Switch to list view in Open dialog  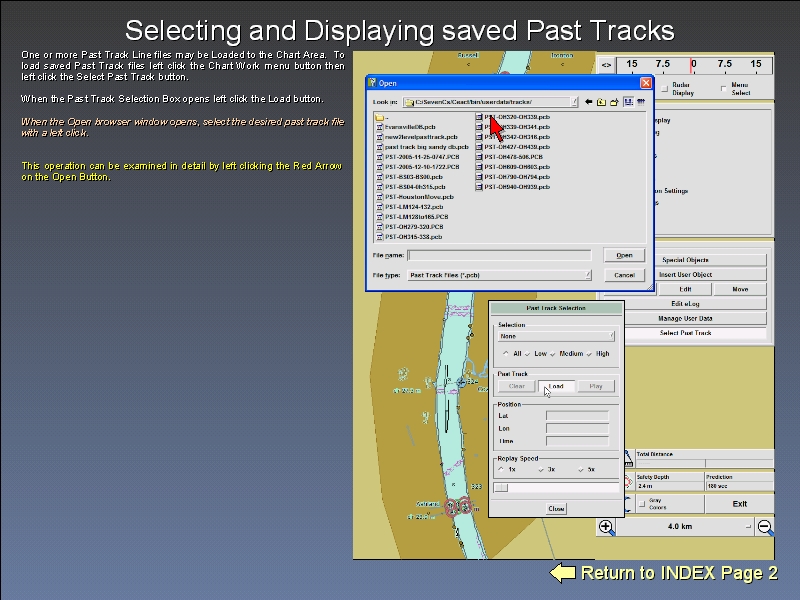(x=628, y=102)
